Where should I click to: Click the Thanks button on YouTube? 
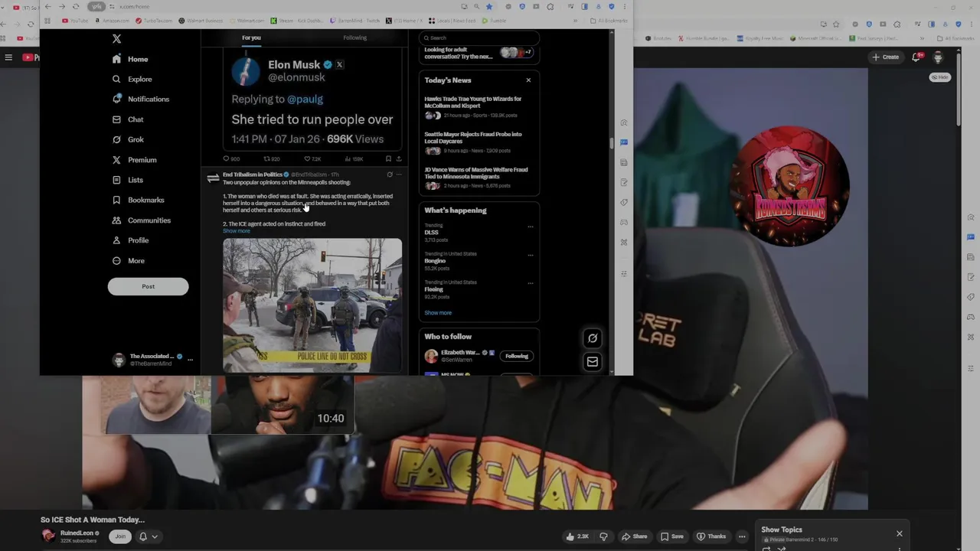[711, 536]
